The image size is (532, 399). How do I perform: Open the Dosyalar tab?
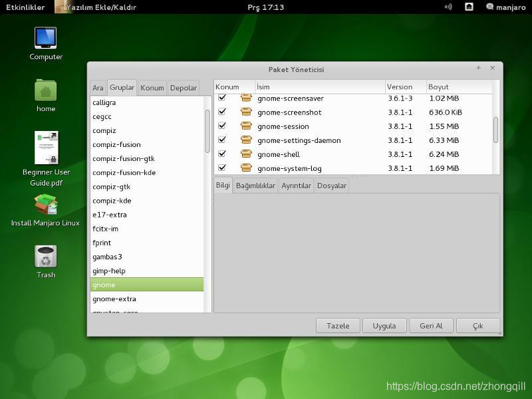[x=332, y=186]
